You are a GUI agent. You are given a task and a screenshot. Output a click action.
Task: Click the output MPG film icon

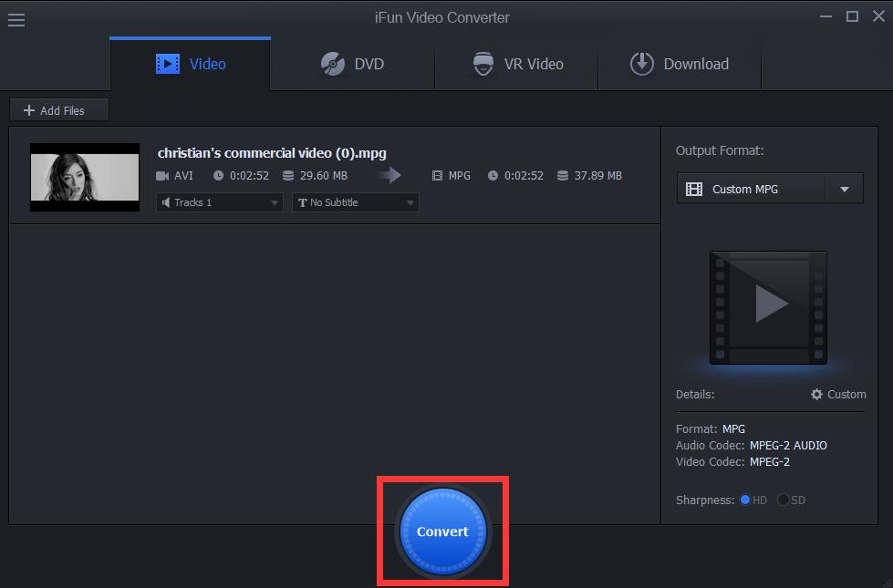coord(437,176)
